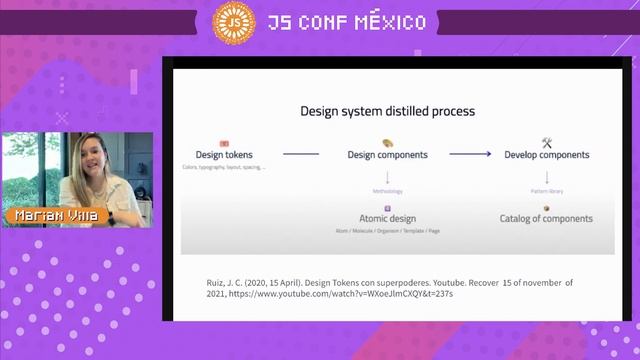Click the Methodology caption under Design components
The width and height of the screenshot is (640, 360).
coord(387,191)
